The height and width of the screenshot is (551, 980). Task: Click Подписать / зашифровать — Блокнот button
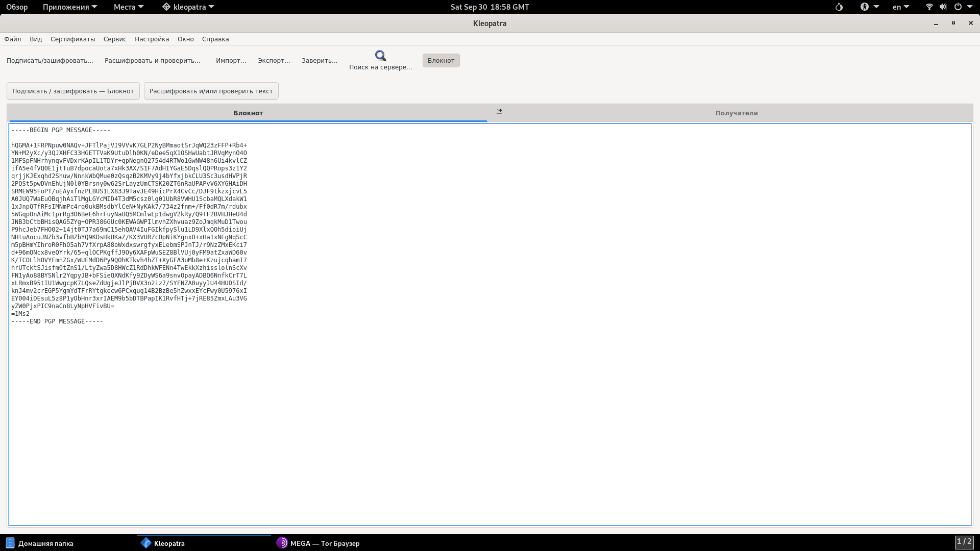(73, 91)
